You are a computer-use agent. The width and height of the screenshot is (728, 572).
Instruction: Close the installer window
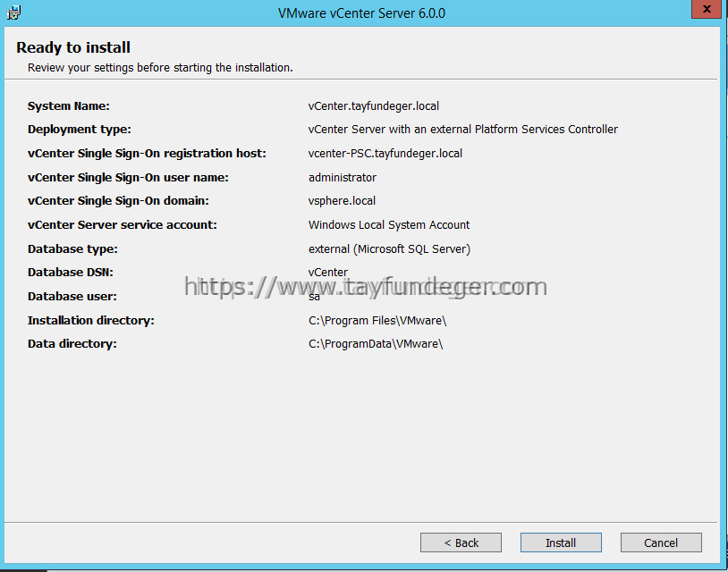click(707, 9)
